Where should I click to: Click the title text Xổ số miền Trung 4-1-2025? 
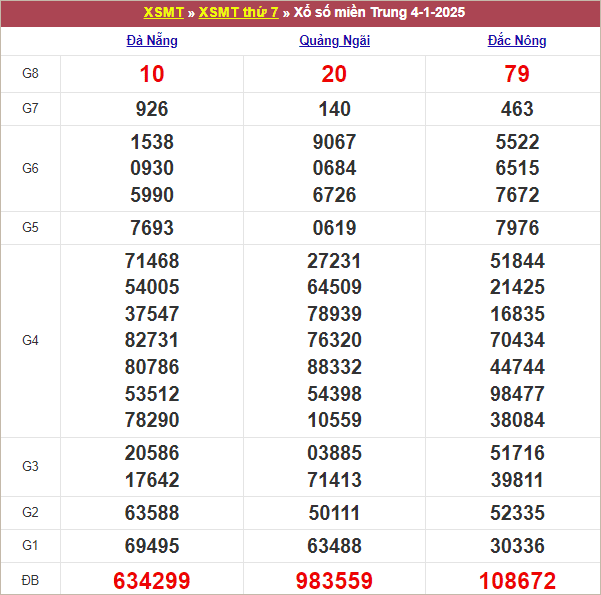coord(379,13)
